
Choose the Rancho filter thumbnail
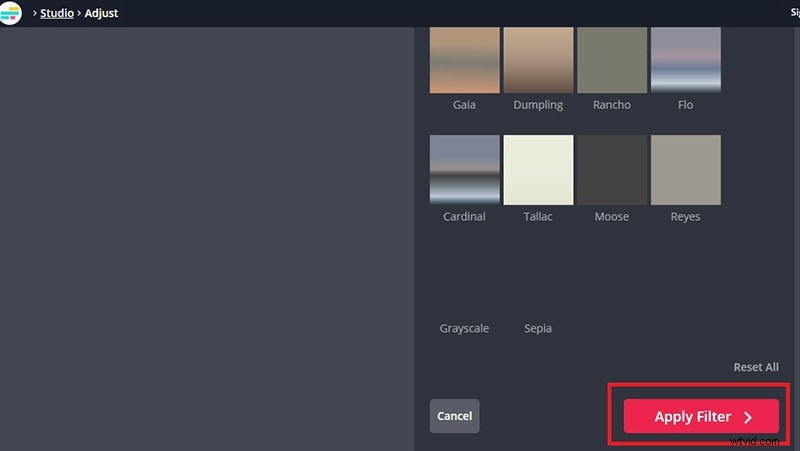612,60
